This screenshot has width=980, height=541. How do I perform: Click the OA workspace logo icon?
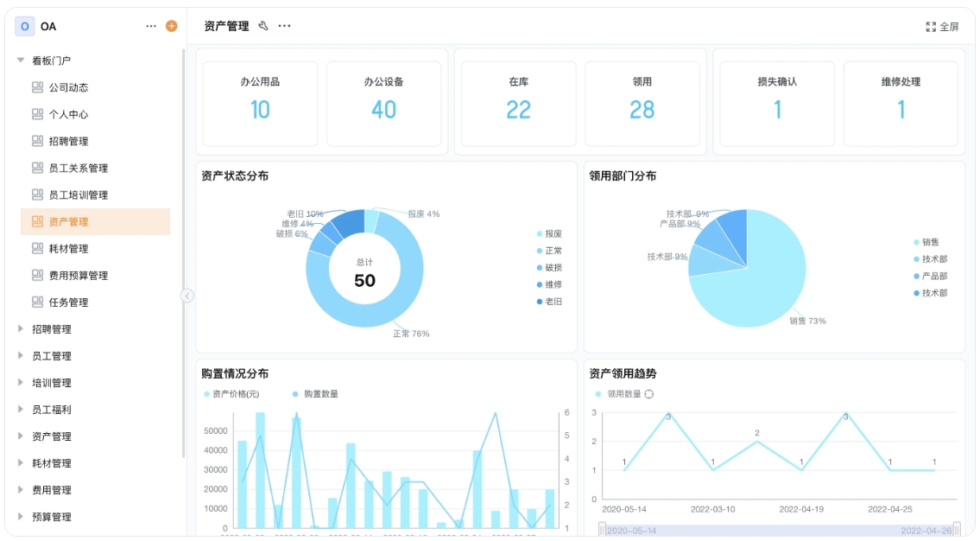click(24, 26)
